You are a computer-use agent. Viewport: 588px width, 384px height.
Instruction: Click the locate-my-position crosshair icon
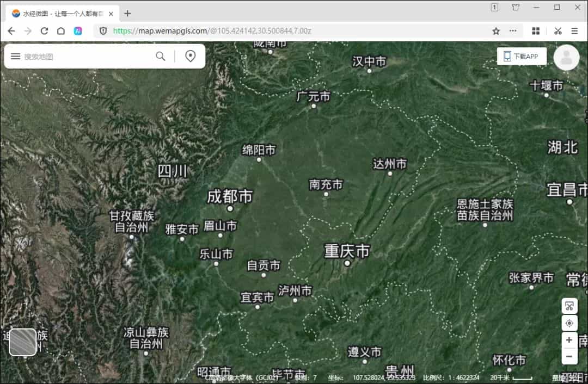click(x=569, y=323)
